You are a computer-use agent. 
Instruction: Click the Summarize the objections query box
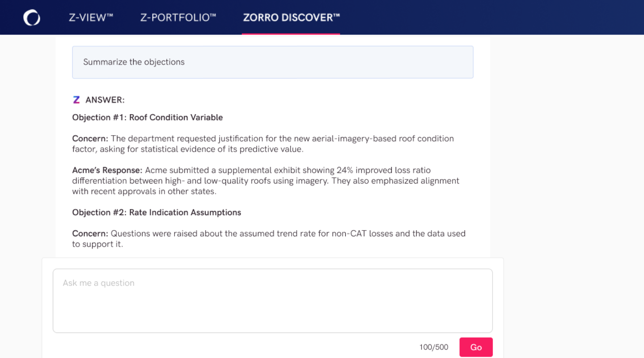(273, 62)
